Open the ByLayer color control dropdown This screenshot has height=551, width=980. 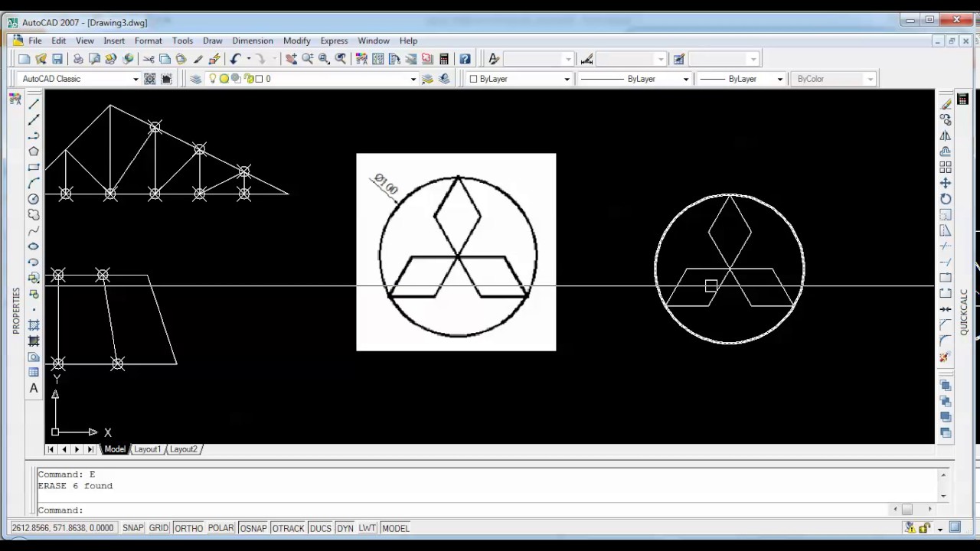(x=567, y=79)
